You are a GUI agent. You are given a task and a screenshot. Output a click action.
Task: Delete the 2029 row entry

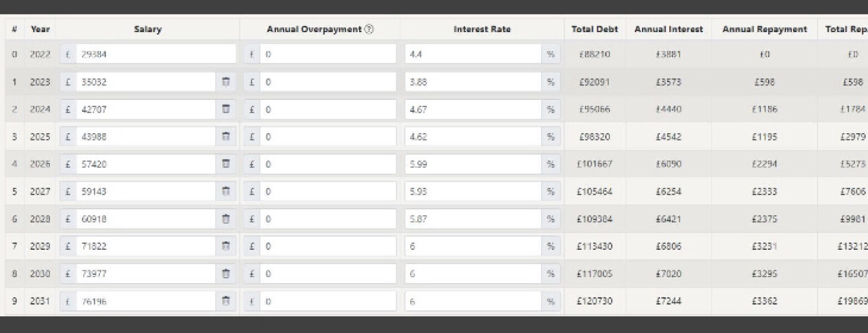pos(226,246)
